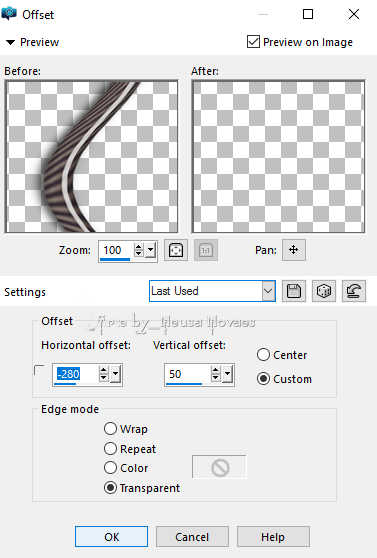Click the Cancel button
This screenshot has height=558, width=377.
click(192, 537)
